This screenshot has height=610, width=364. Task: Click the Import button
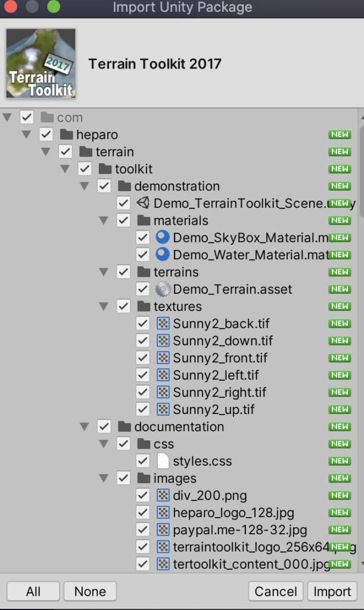(x=332, y=592)
